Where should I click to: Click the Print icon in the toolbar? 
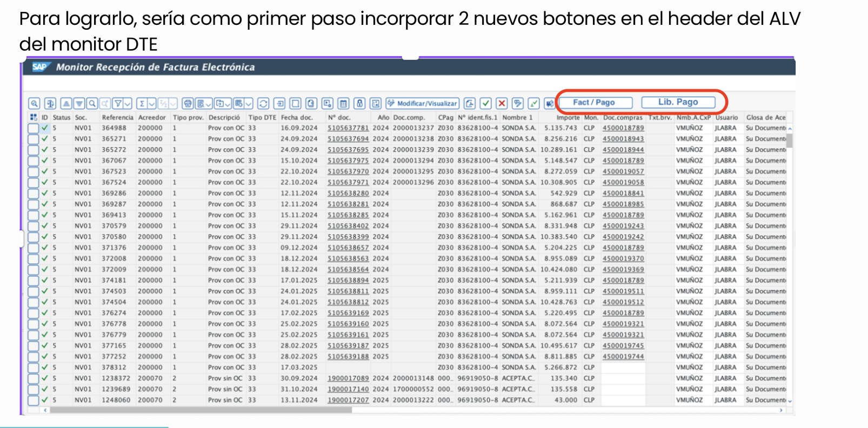coord(188,103)
